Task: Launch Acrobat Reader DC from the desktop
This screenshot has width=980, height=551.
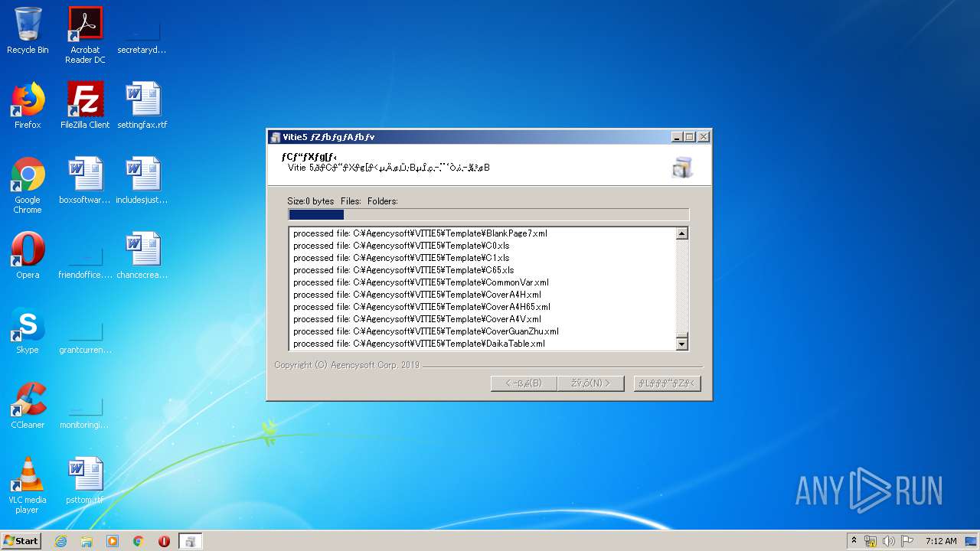Action: click(x=85, y=35)
